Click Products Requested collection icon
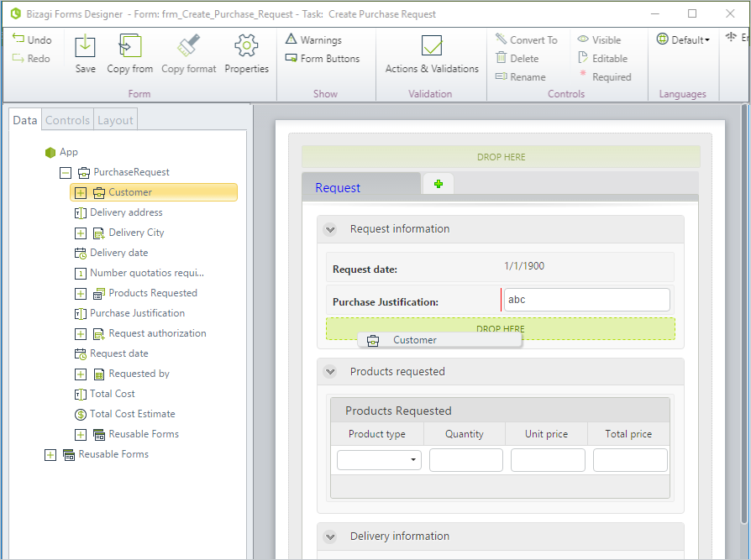This screenshot has width=751, height=560. pos(98,293)
